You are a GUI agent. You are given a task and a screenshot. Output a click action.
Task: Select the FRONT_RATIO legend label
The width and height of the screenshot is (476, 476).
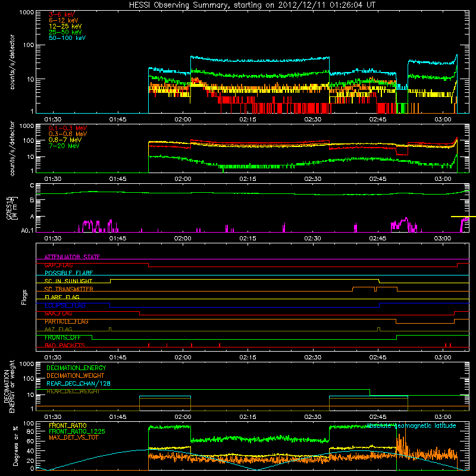[68, 425]
